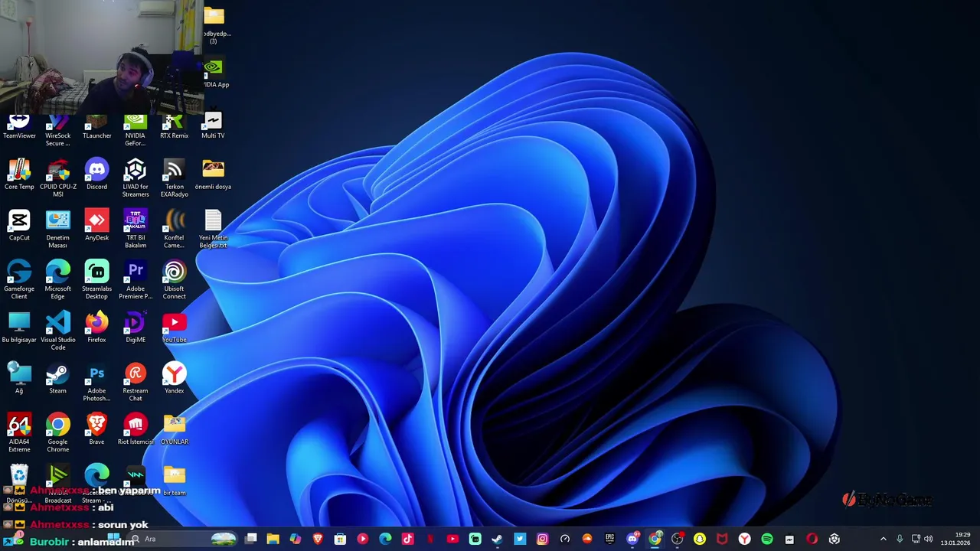Open Terkon EXARadyo desktop shortcut
980x551 pixels.
click(175, 178)
